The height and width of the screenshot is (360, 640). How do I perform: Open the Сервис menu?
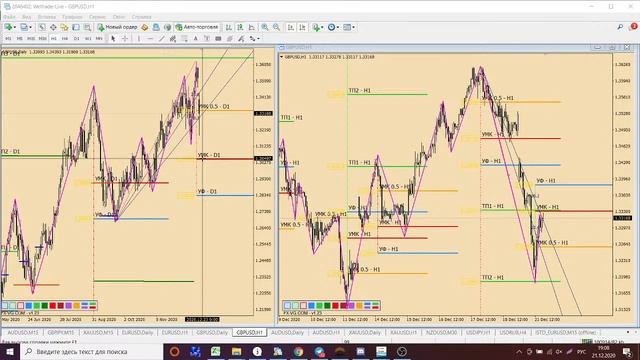tap(98, 17)
